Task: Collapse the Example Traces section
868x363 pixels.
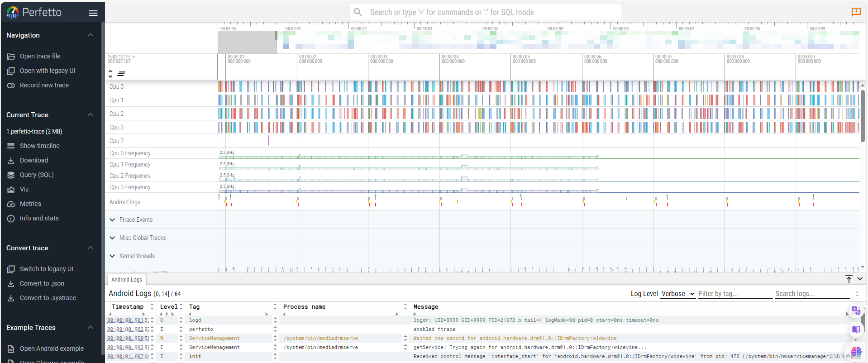Action: pos(91,328)
